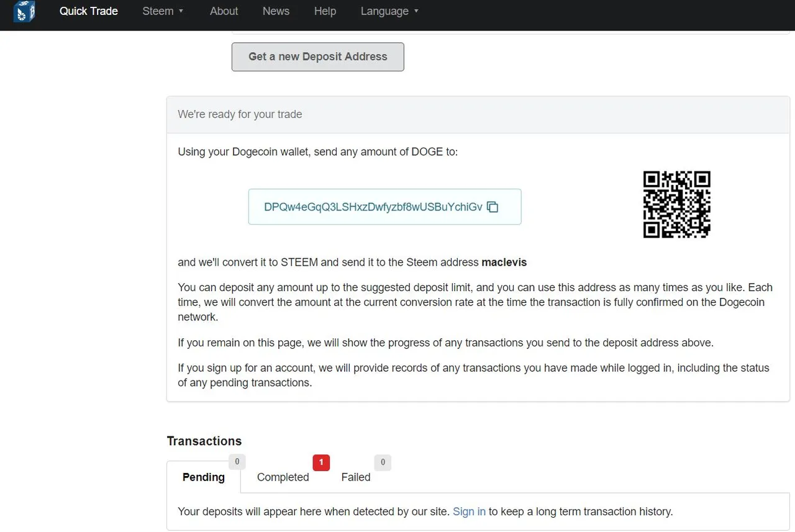Viewport: 795px width, 532px height.
Task: Switch to the Completed transactions tab
Action: pos(283,477)
